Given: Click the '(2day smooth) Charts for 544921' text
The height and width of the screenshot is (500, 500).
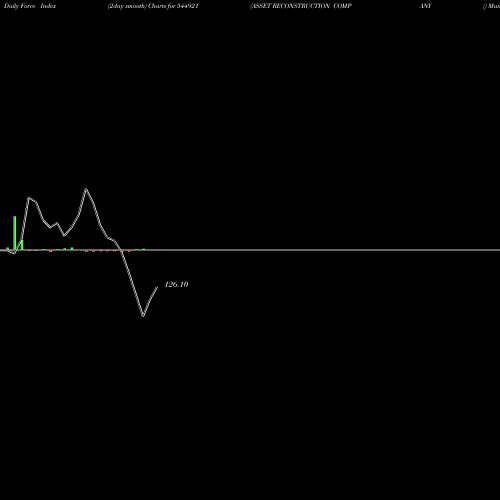Looking at the screenshot, I should (153, 6).
